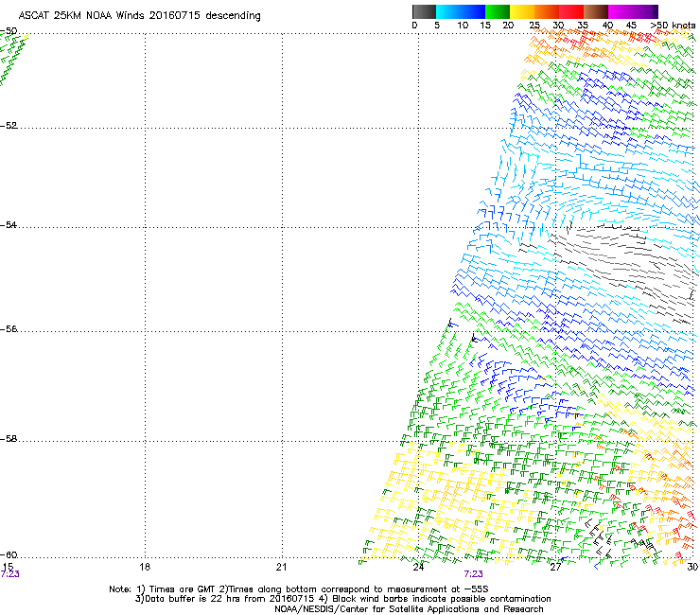Click the '-60' latitude axis label
The image size is (700, 615).
pos(9,554)
